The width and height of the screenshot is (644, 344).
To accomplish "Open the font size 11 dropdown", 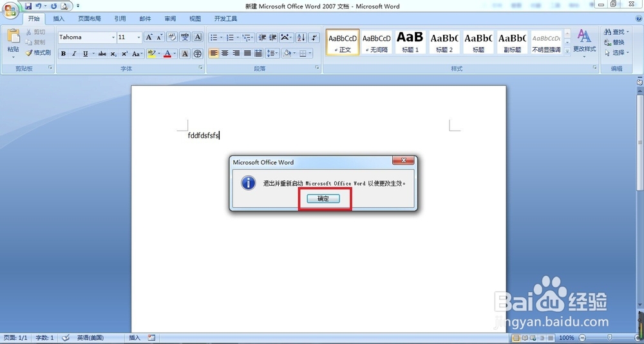I will pos(138,37).
